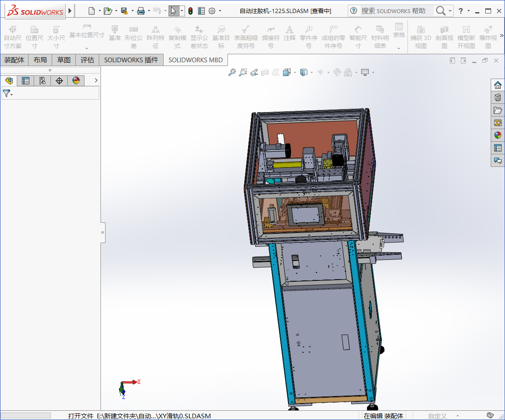The height and width of the screenshot is (420, 505).
Task: Open the Design Library in task pane
Action: pyautogui.click(x=498, y=98)
